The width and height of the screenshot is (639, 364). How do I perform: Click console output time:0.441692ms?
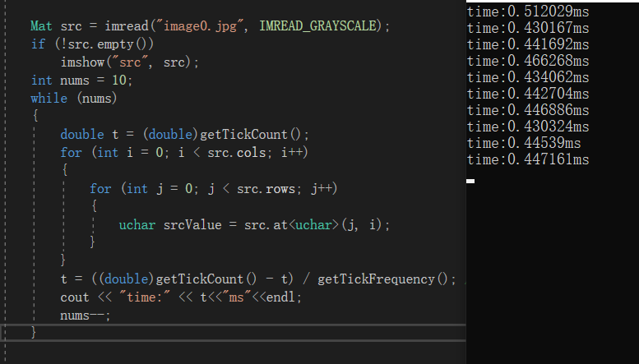pos(528,44)
